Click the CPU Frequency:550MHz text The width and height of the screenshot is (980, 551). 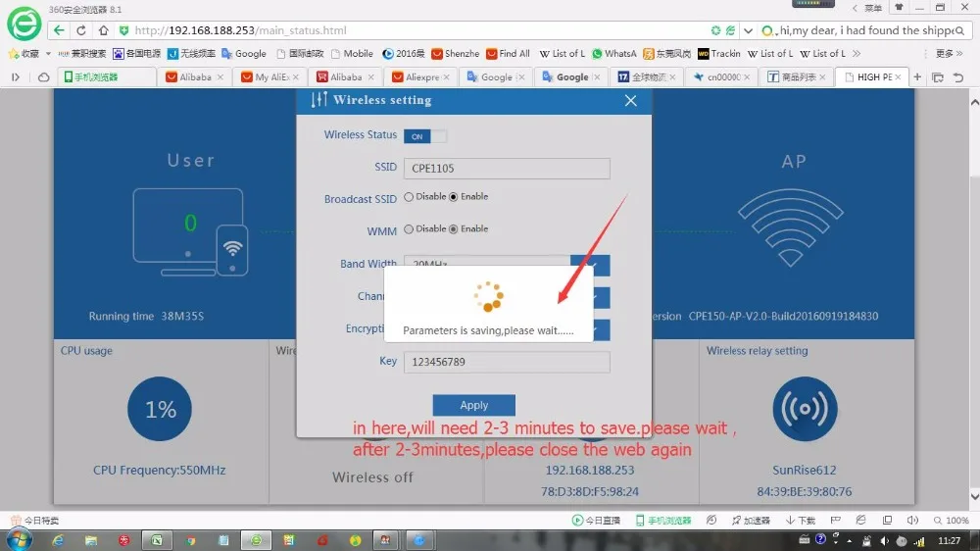coord(160,471)
